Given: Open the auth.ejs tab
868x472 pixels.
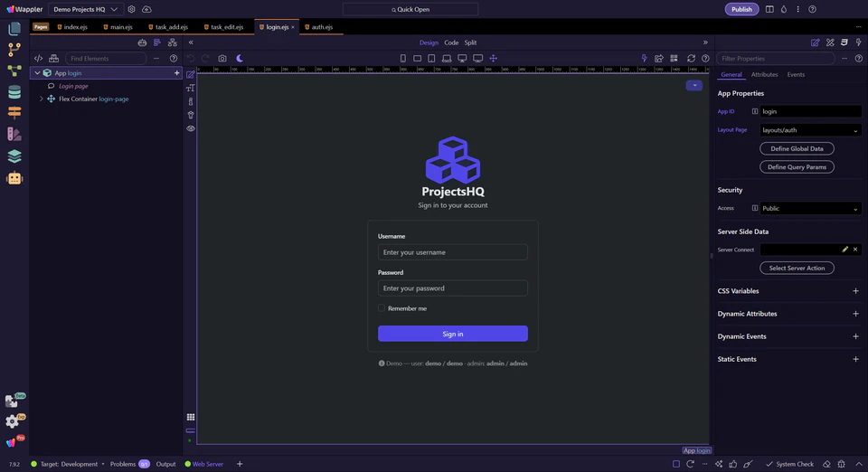Looking at the screenshot, I should [x=319, y=26].
